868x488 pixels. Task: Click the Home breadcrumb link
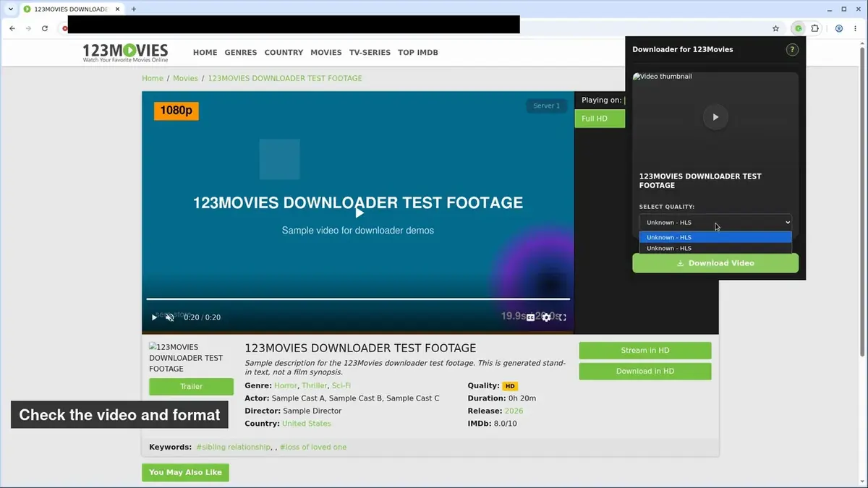tap(153, 78)
